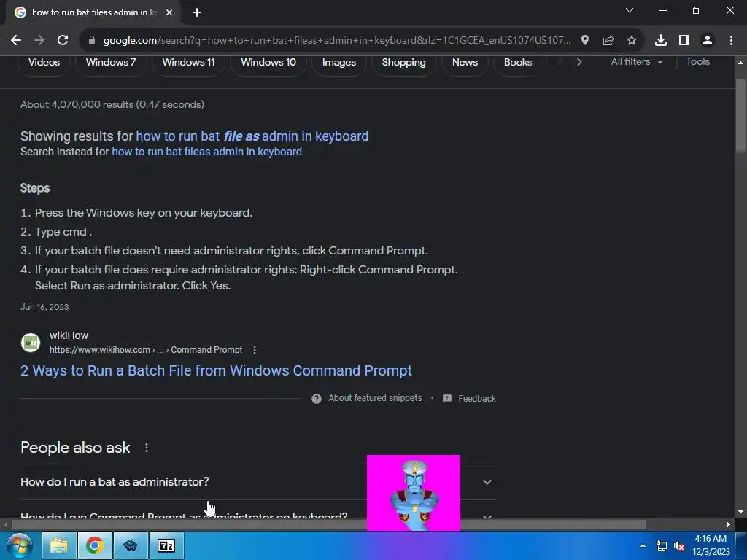Click the forward navigation arrow
The width and height of the screenshot is (747, 560).
point(39,41)
